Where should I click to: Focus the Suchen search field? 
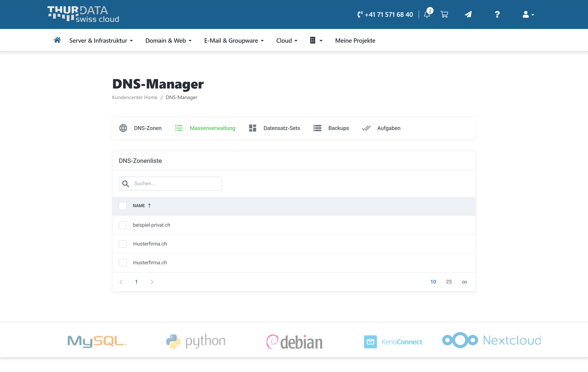click(170, 184)
